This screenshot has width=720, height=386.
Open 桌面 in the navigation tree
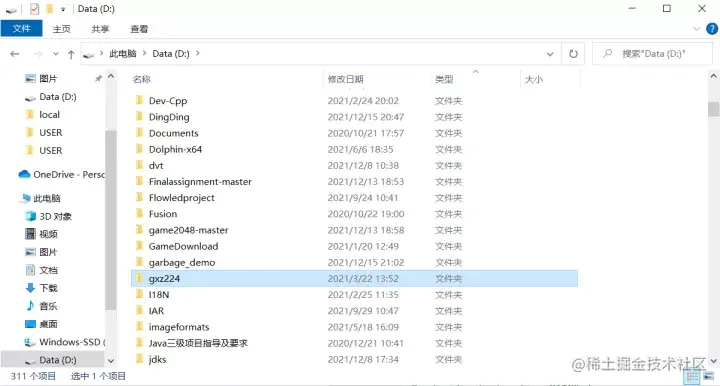point(48,324)
